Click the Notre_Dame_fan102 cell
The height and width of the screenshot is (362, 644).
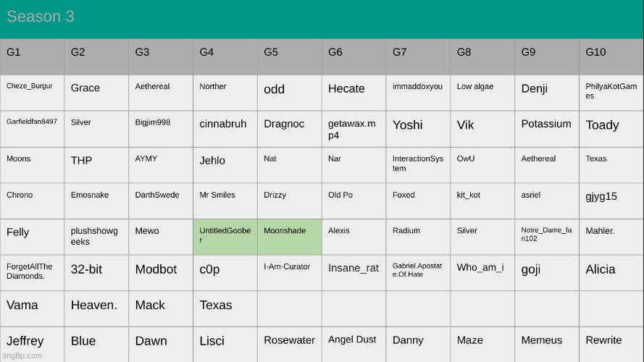(546, 235)
